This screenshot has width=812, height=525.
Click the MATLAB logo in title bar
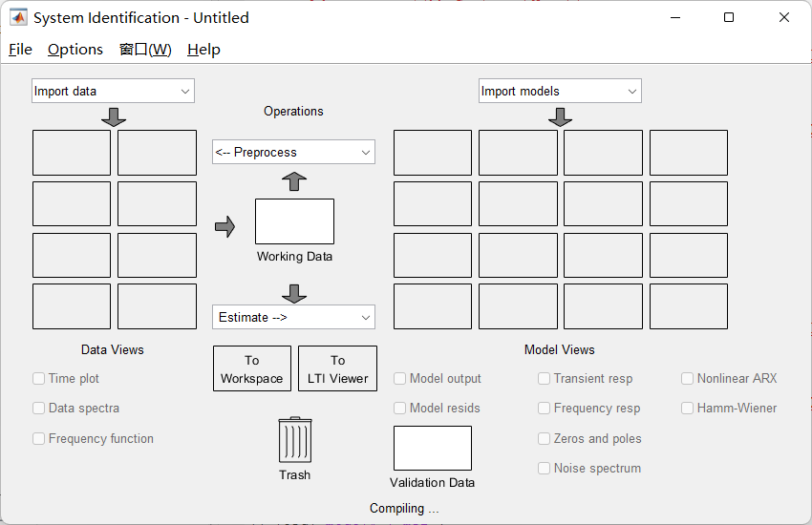[18, 17]
